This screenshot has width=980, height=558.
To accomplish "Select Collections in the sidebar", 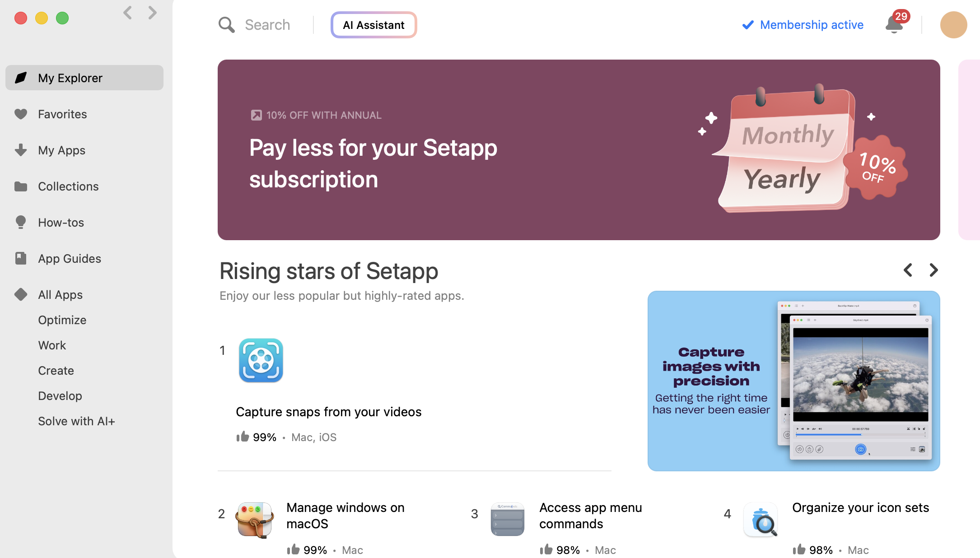I will (x=68, y=186).
